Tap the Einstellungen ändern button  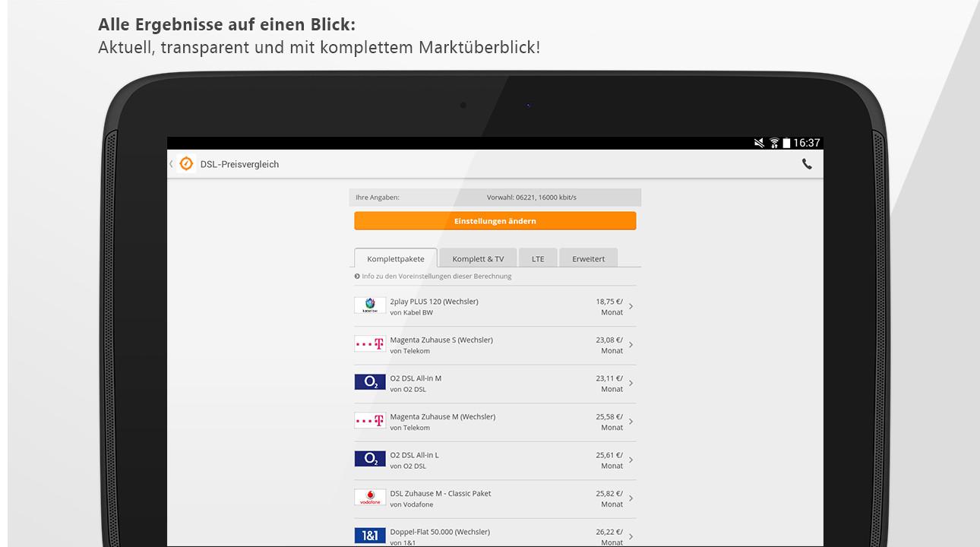[495, 221]
